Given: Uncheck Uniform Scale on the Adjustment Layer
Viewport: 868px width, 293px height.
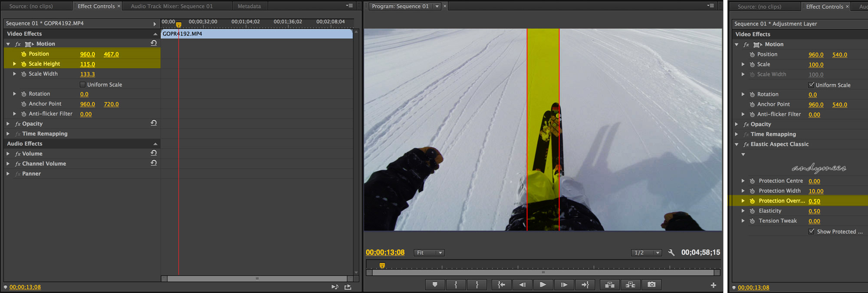Looking at the screenshot, I should (811, 85).
